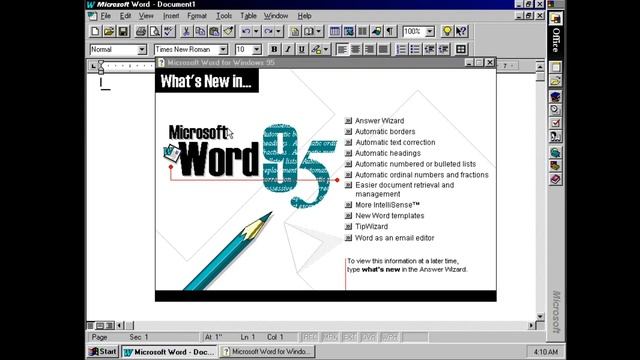
Task: Create a new document with the New icon
Action: point(95,31)
